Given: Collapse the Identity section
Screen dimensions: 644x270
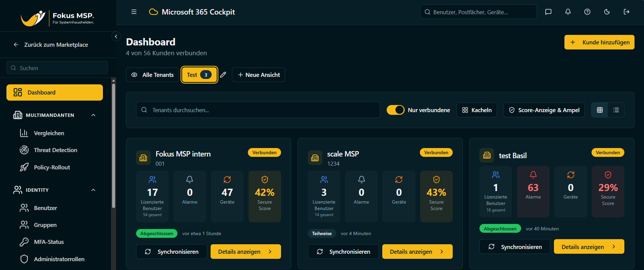Looking at the screenshot, I should [93, 190].
